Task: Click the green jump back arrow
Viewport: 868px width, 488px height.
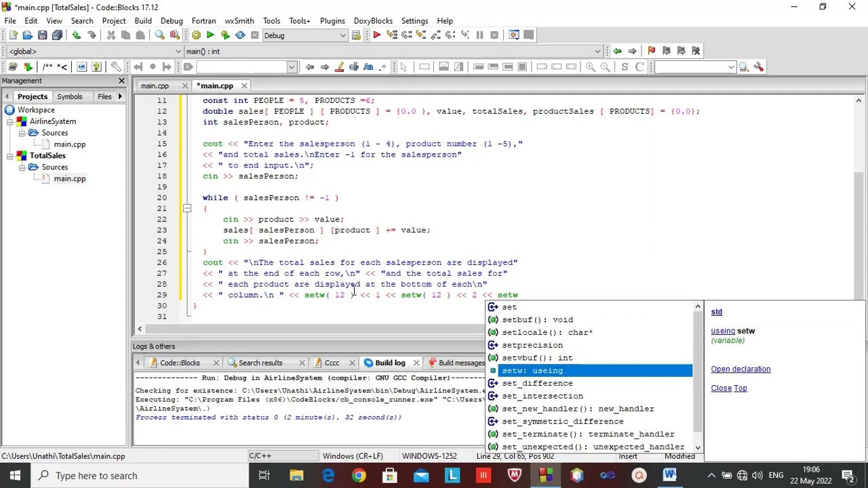Action: (617, 51)
